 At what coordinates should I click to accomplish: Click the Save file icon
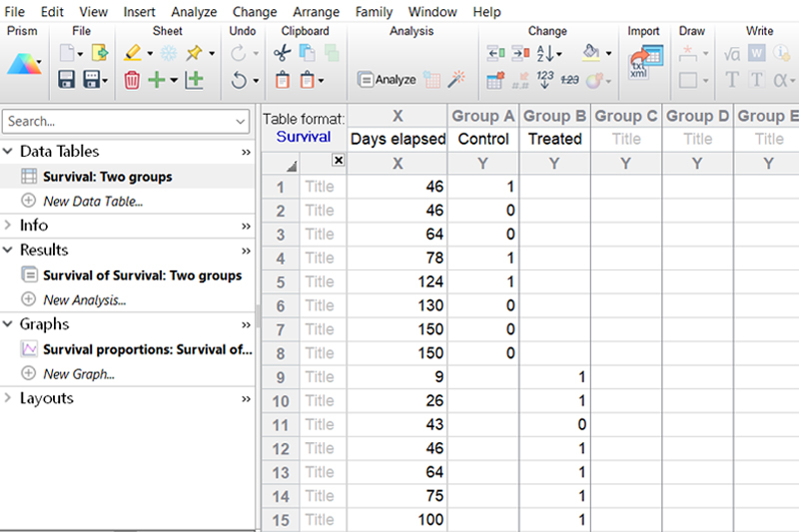pos(67,80)
